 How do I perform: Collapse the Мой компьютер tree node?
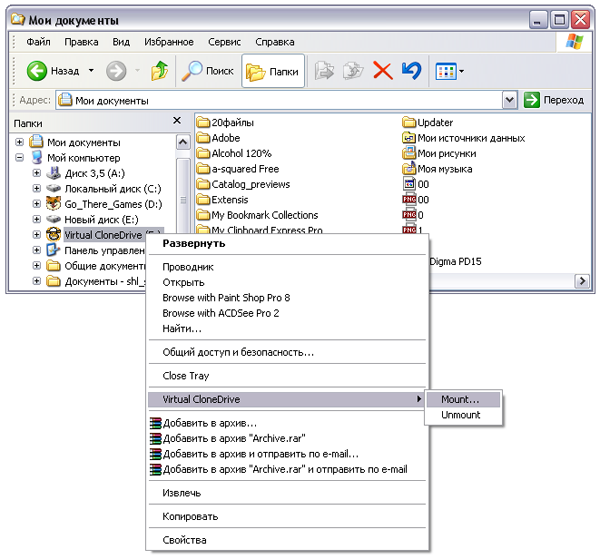point(19,158)
